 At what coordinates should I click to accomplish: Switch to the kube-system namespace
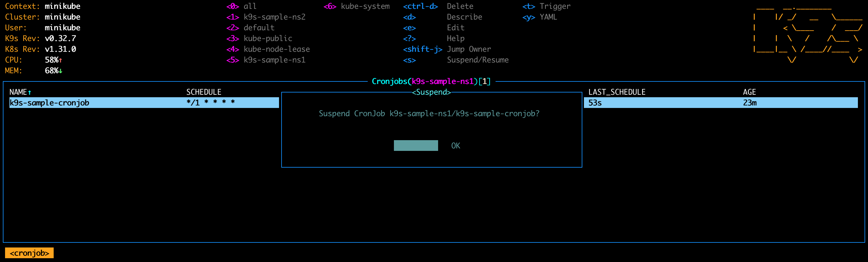point(356,6)
